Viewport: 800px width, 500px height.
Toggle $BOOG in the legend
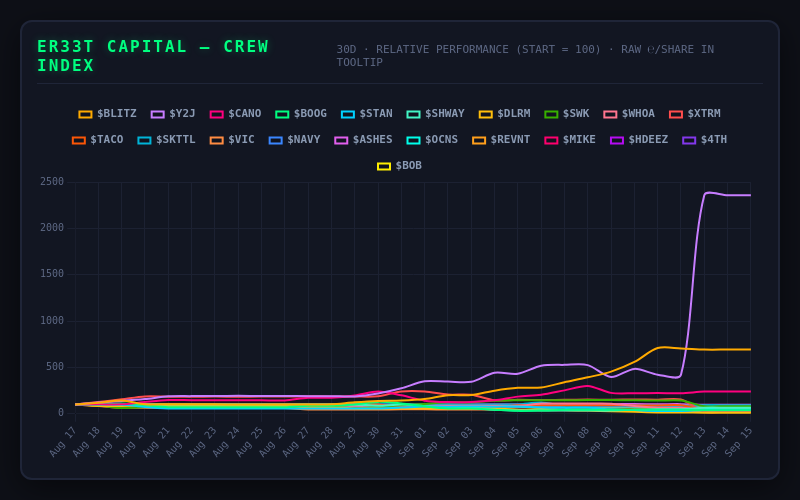coord(301,114)
